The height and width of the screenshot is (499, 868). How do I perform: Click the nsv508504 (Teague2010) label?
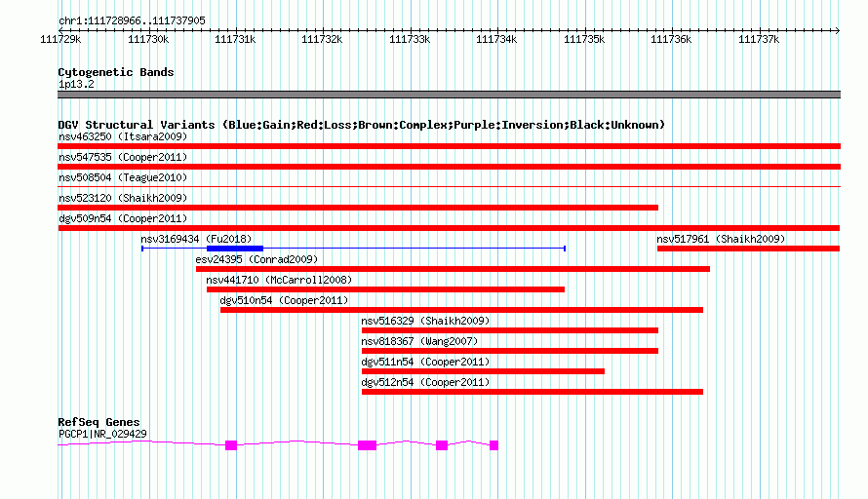(123, 177)
